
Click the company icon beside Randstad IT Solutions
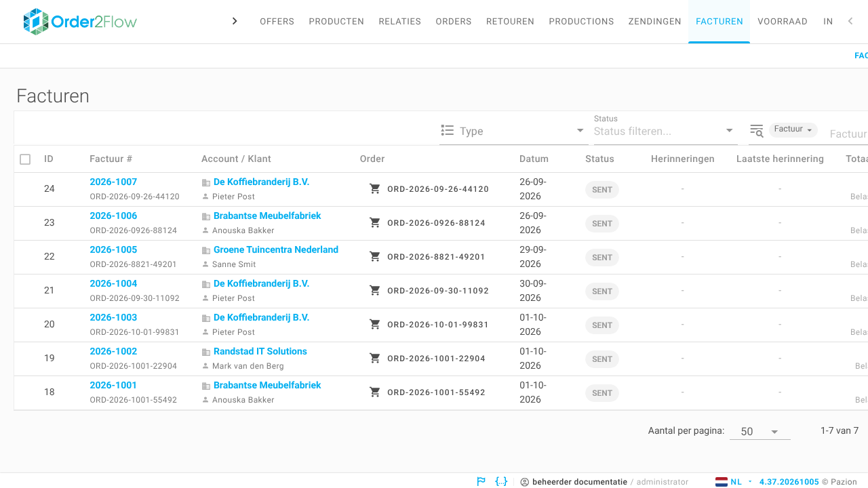(206, 352)
